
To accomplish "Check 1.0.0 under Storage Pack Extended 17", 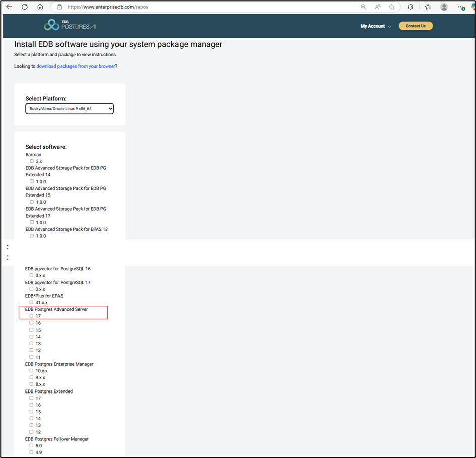I will [x=32, y=222].
